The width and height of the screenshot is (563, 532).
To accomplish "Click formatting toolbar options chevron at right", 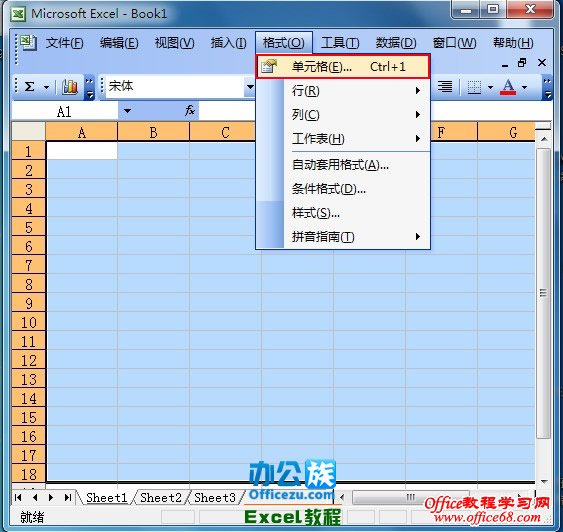I will [x=547, y=88].
